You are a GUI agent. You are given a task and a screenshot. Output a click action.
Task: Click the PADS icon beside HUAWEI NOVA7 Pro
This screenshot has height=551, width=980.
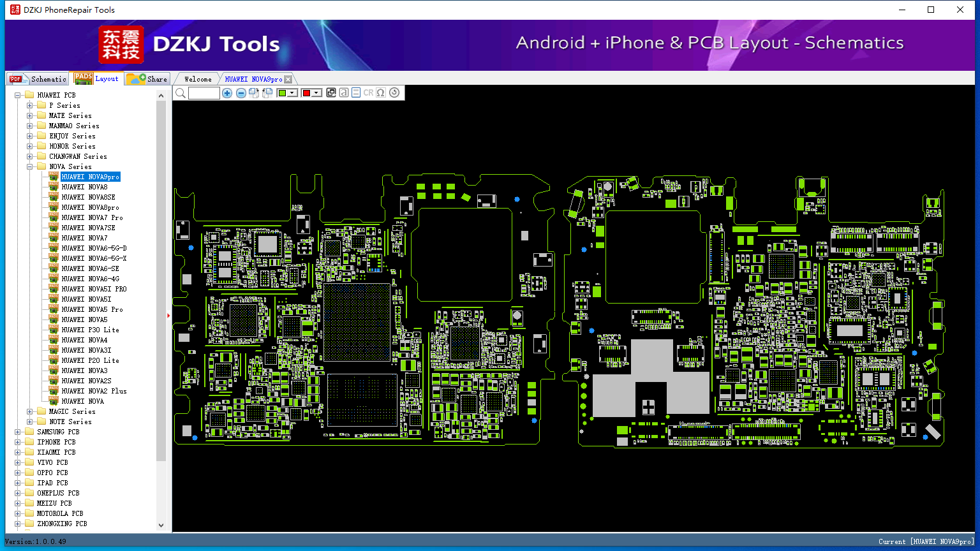click(x=54, y=217)
